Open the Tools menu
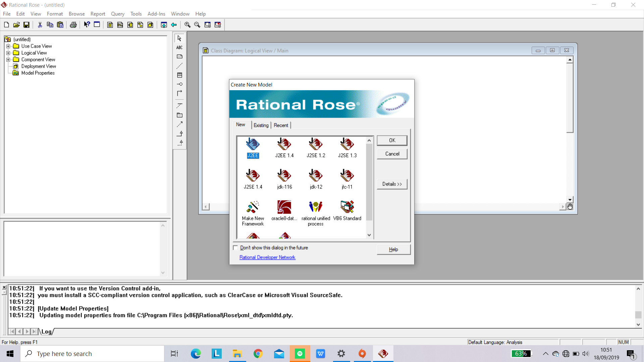This screenshot has width=644, height=362. tap(136, 14)
